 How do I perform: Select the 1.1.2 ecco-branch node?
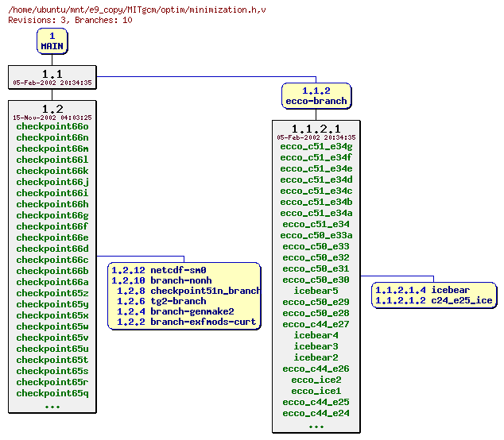coord(316,96)
